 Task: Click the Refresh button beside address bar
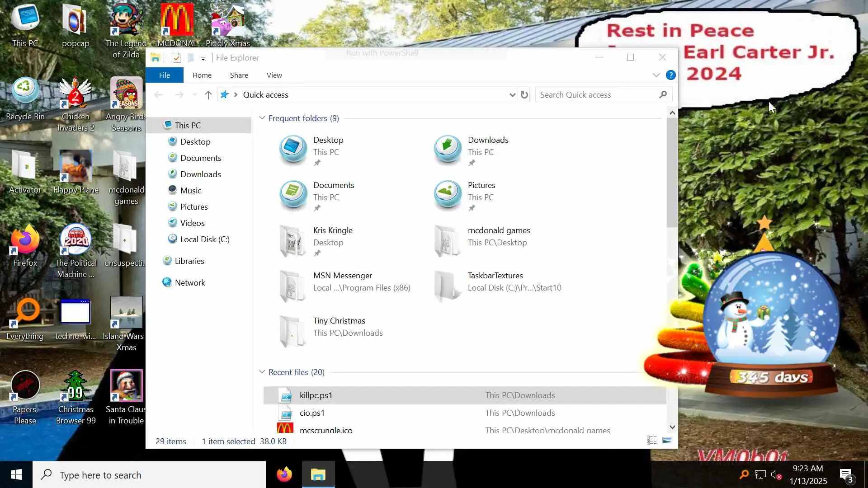click(x=524, y=95)
